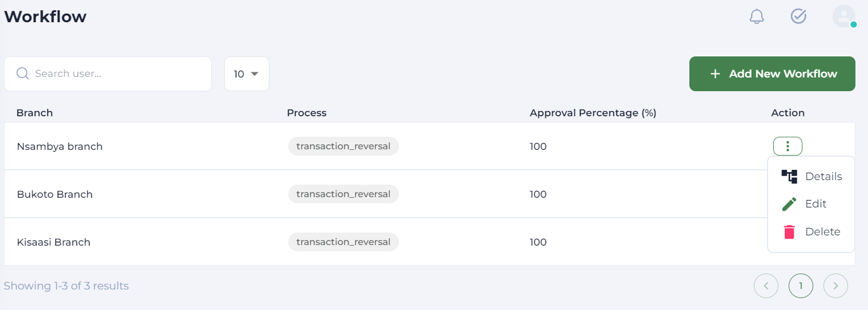
Task: Expand the rows-per-page dropdown showing 10
Action: [247, 74]
